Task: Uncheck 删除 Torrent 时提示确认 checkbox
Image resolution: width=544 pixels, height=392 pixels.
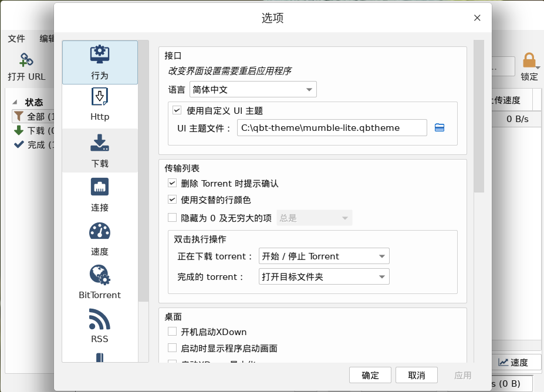Action: coord(172,183)
